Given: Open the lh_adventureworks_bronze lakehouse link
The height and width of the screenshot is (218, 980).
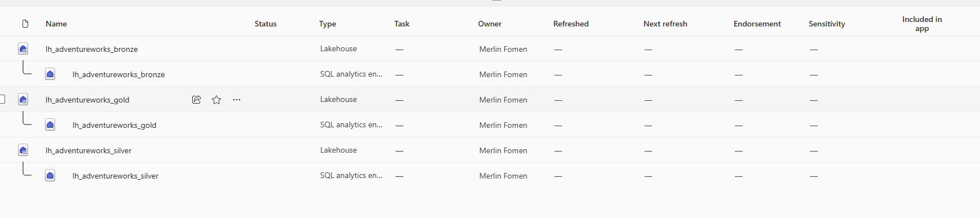Looking at the screenshot, I should [92, 49].
